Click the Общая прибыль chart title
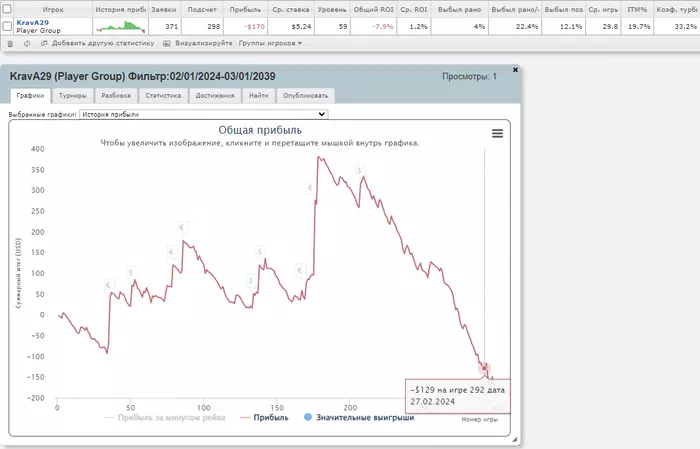 coord(260,130)
